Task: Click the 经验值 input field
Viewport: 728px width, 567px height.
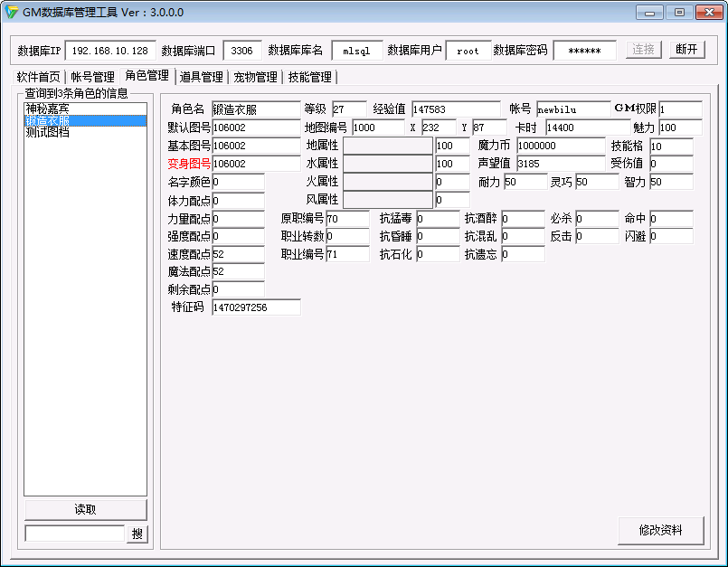Action: 456,109
